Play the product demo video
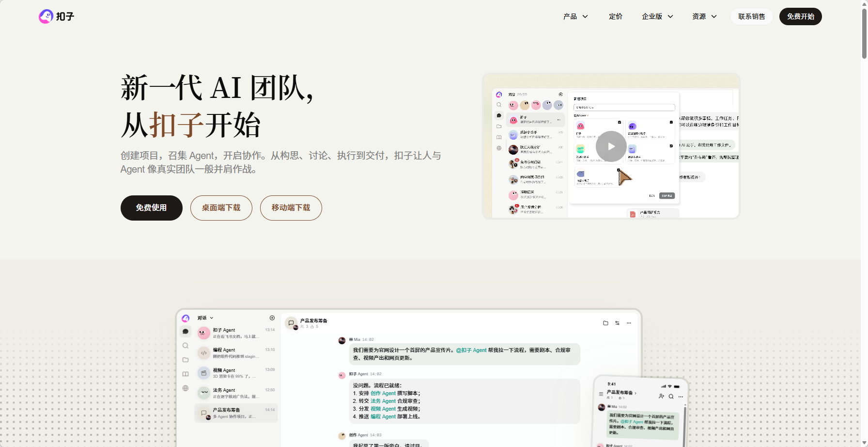This screenshot has width=868, height=447. (x=611, y=146)
